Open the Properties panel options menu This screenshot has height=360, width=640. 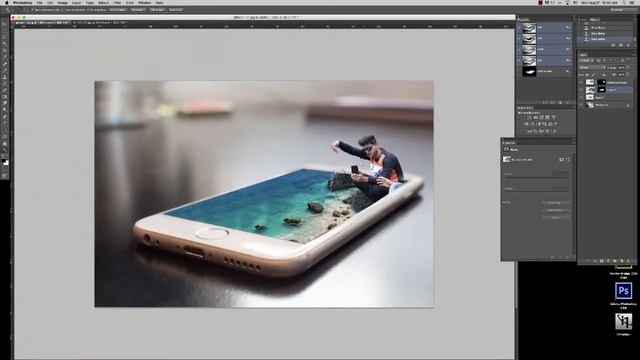pos(573,142)
